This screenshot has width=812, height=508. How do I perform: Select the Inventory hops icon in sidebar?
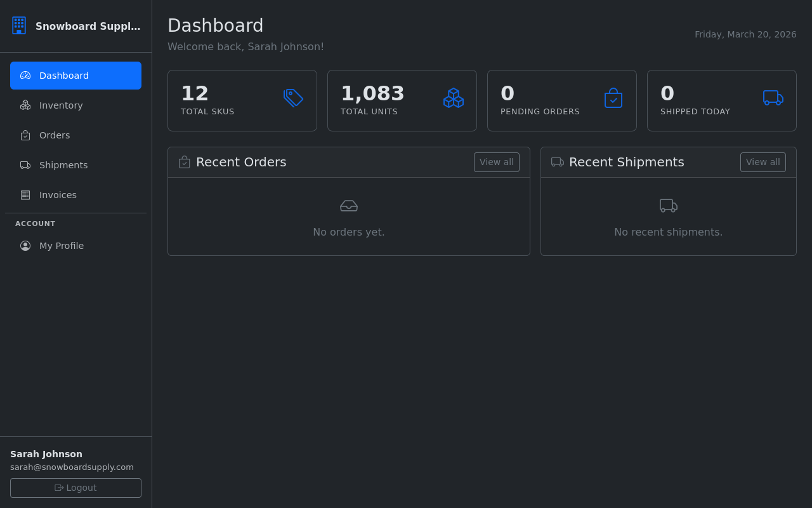(x=25, y=105)
